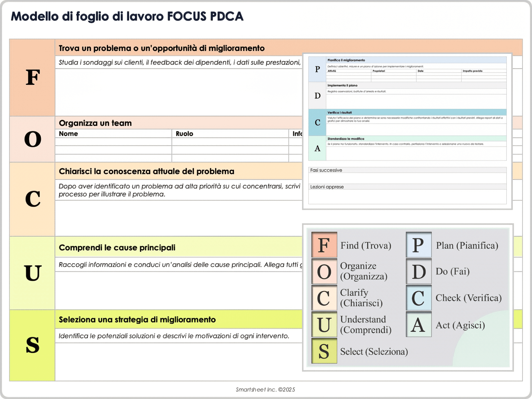
Task: Click the title 'Modello di foglio di lavoro FOCUS PDCA'
Action: 127,16
